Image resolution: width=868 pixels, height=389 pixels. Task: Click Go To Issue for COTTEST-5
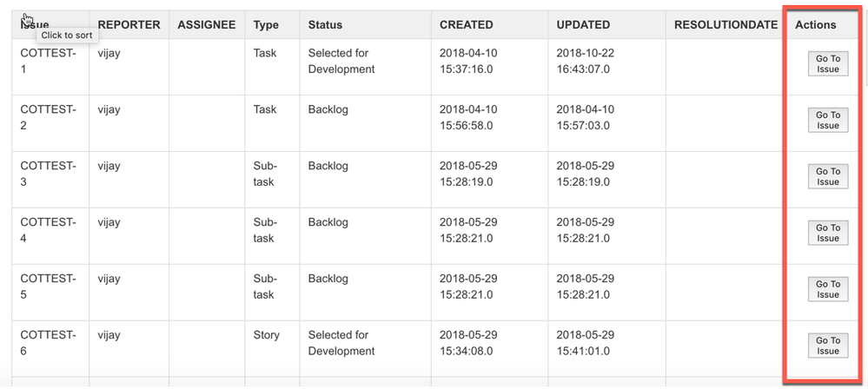[827, 289]
